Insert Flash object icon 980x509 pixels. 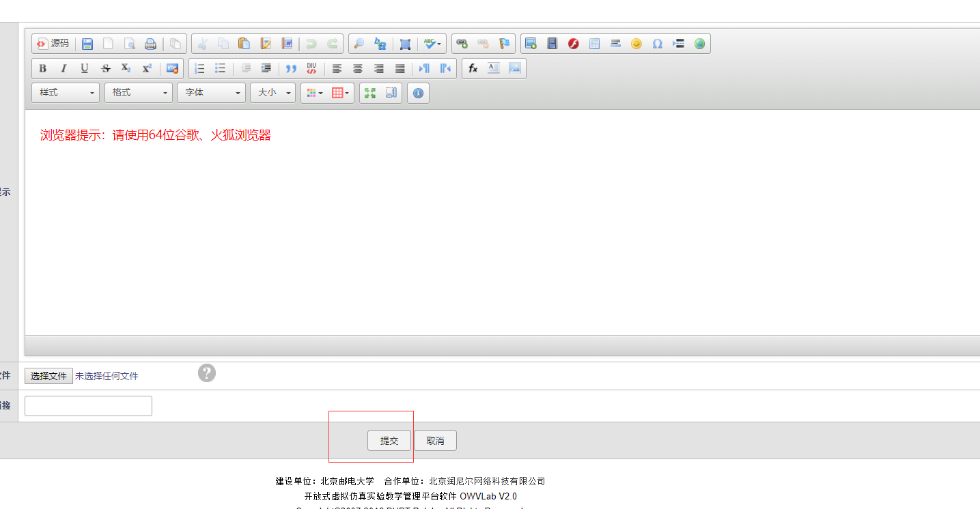[x=574, y=44]
